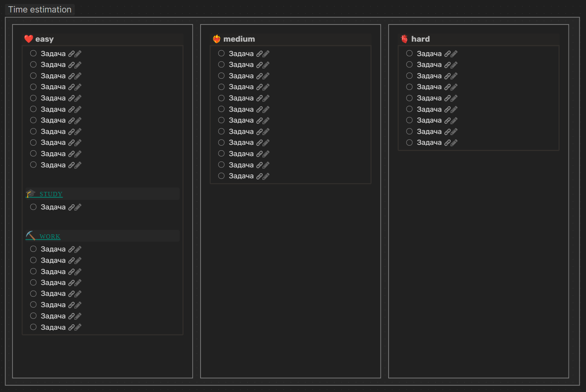Select the Time estimation title label
Viewport: 586px width, 392px height.
tap(40, 9)
